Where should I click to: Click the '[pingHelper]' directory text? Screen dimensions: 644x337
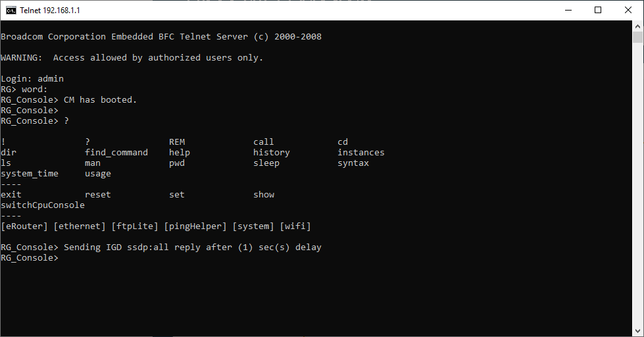pyautogui.click(x=195, y=226)
